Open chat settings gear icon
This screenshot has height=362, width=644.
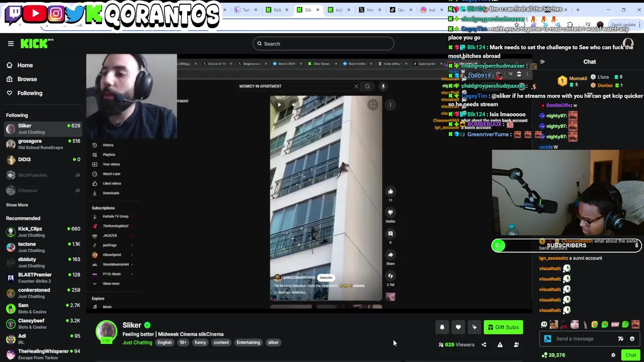tap(613, 355)
